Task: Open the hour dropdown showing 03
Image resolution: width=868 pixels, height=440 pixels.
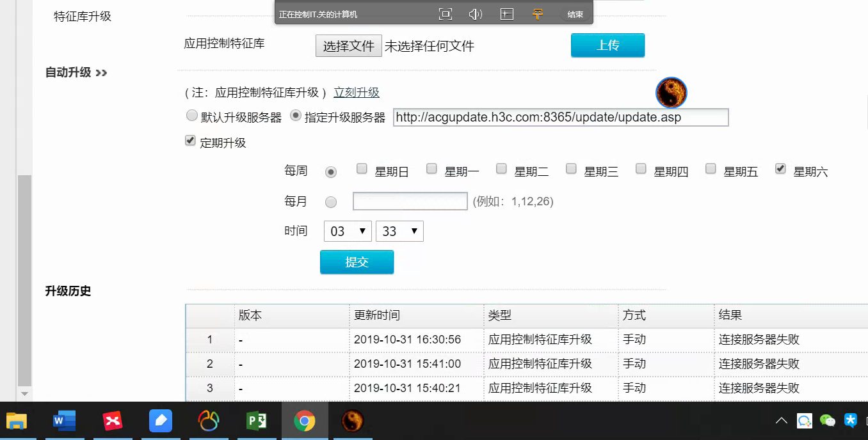Action: 348,232
